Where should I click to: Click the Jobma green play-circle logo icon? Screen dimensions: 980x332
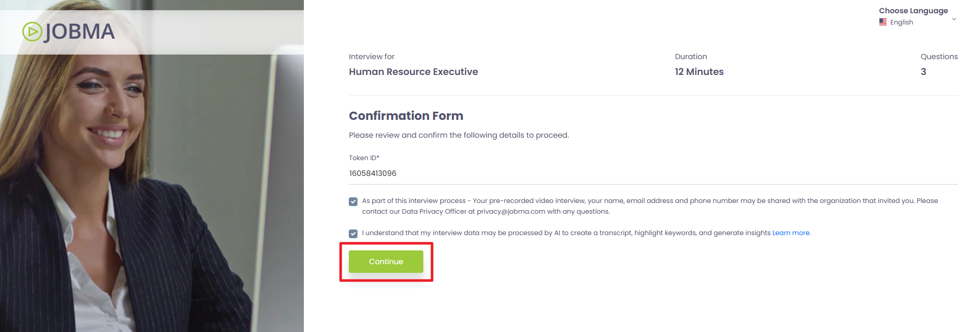[32, 32]
